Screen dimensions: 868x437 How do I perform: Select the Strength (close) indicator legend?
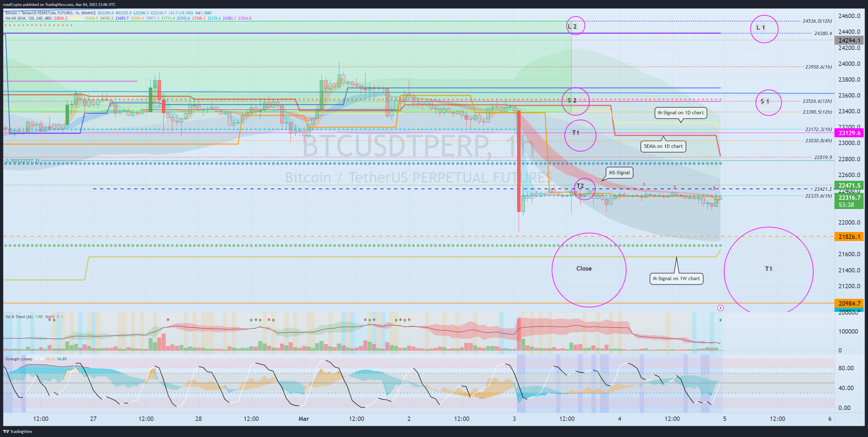pos(19,359)
